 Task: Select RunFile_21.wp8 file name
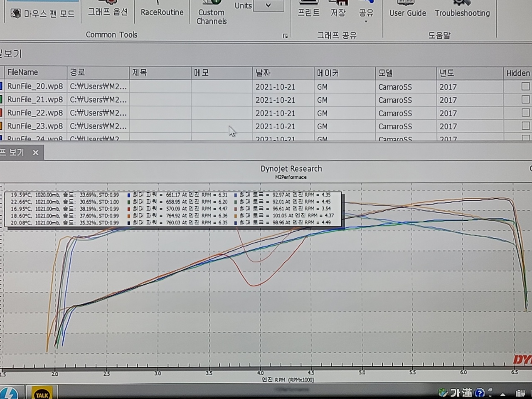(35, 100)
